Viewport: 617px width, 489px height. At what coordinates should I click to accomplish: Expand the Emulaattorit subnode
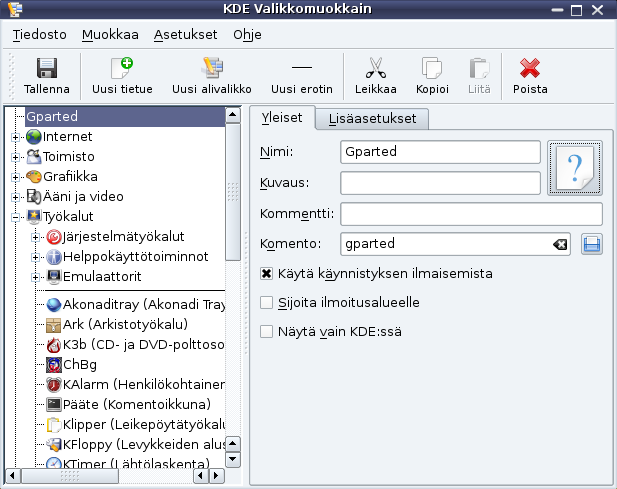[35, 277]
